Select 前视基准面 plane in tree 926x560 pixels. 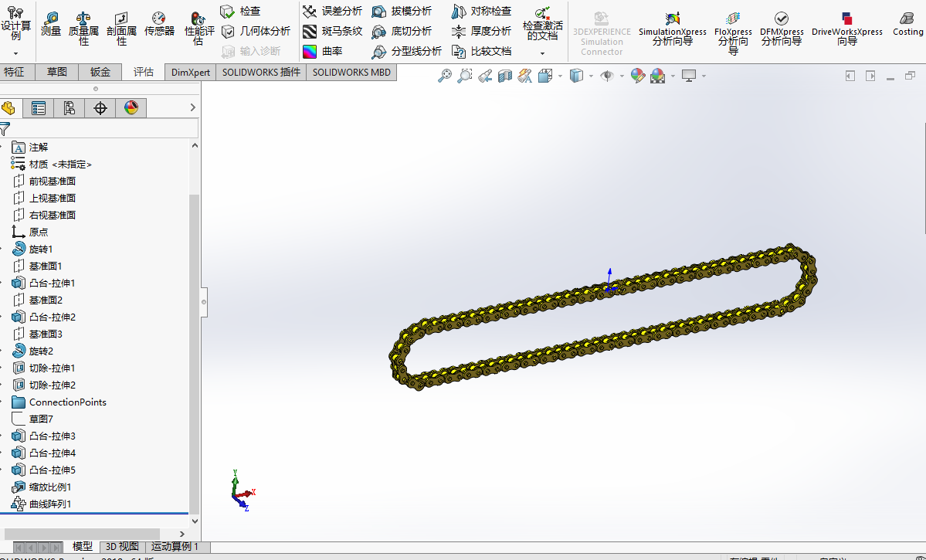pos(52,182)
